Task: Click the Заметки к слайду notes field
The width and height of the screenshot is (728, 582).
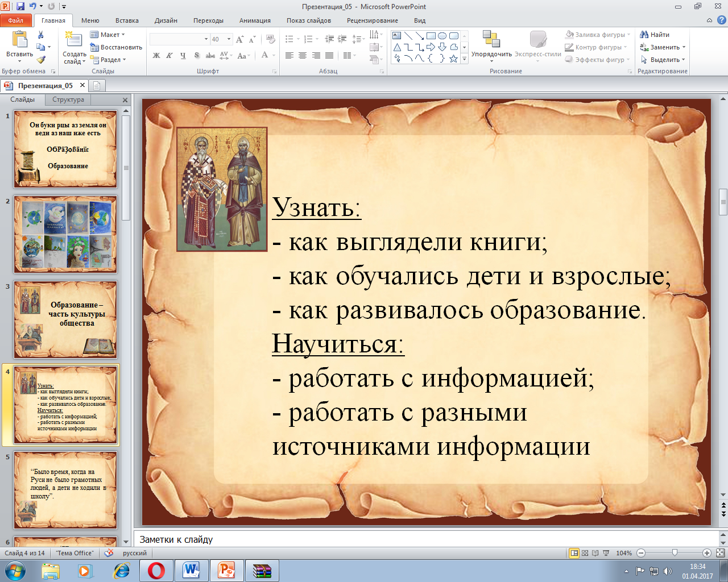Action: coord(426,539)
